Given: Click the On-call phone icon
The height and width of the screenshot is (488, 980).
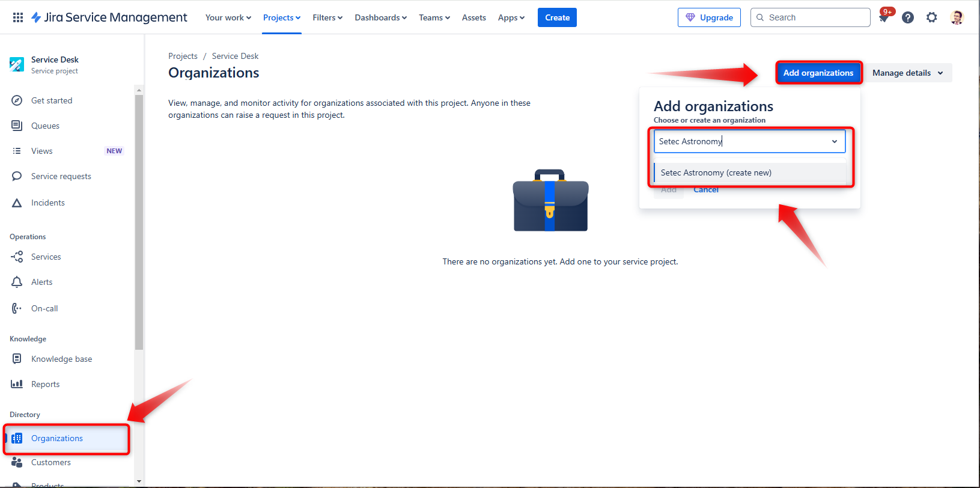Looking at the screenshot, I should click(17, 308).
